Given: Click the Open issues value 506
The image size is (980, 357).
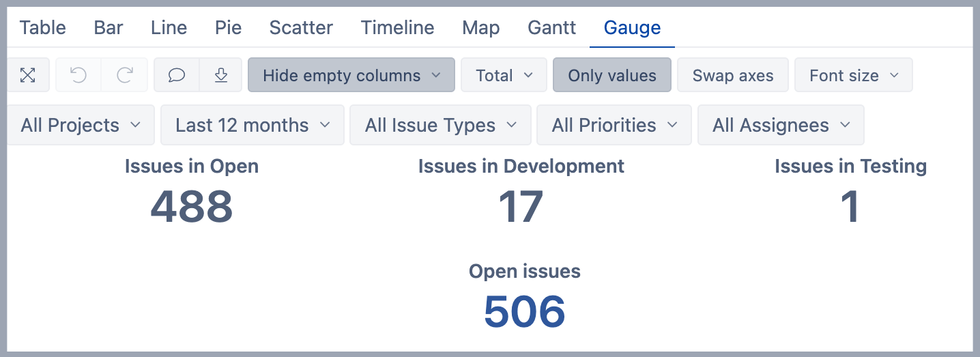Looking at the screenshot, I should point(524,311).
